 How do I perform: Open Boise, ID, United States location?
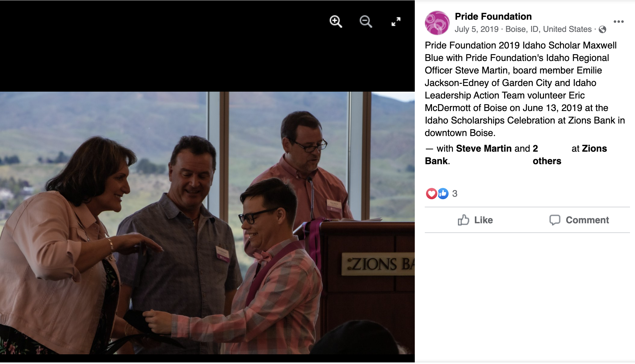[548, 29]
